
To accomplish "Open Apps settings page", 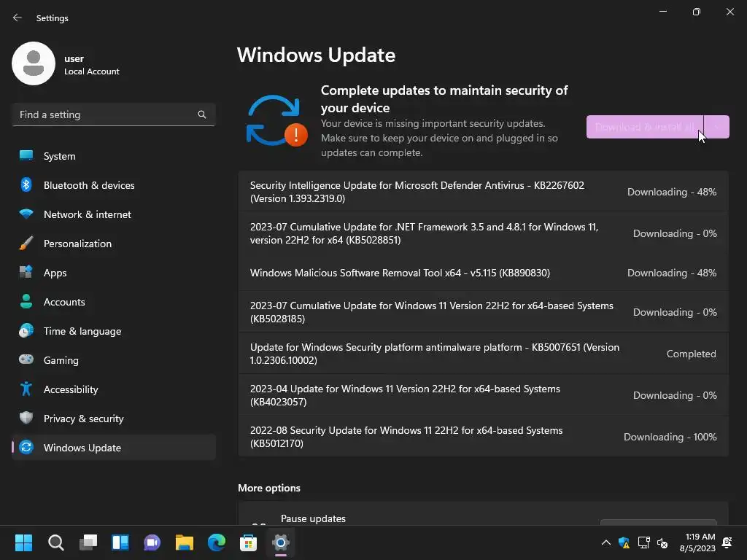I will pyautogui.click(x=113, y=273).
